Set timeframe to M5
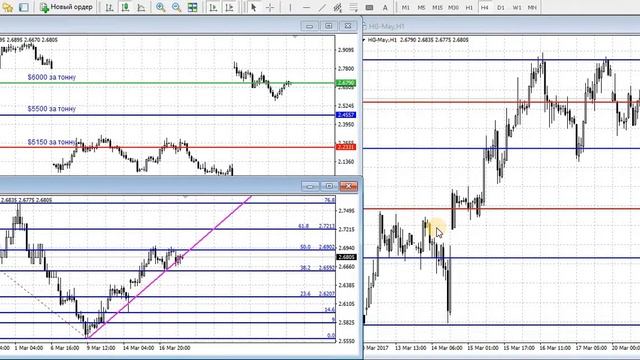Viewport: 640px width, 360px height. tap(421, 7)
